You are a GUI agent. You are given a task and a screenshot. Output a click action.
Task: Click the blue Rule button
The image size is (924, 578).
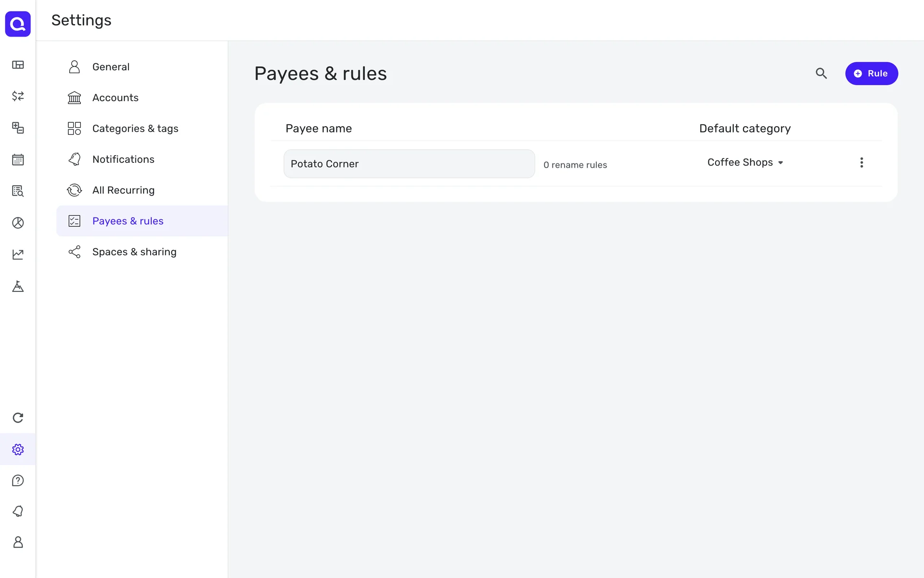click(x=871, y=74)
